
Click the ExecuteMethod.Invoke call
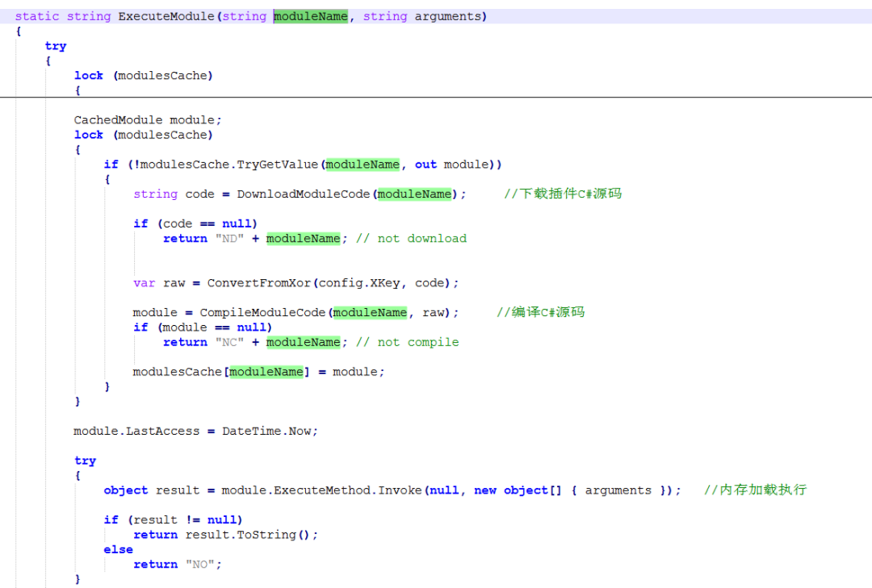point(347,490)
